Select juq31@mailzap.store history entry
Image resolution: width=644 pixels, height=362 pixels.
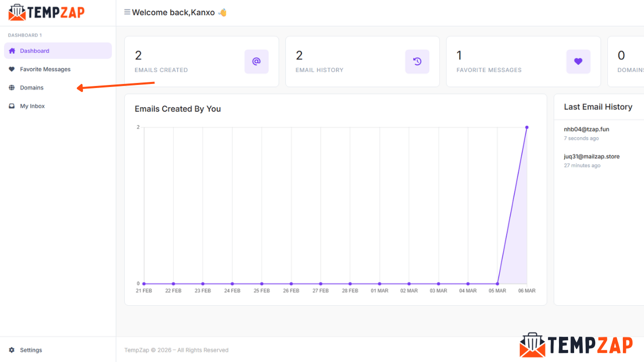pos(592,156)
